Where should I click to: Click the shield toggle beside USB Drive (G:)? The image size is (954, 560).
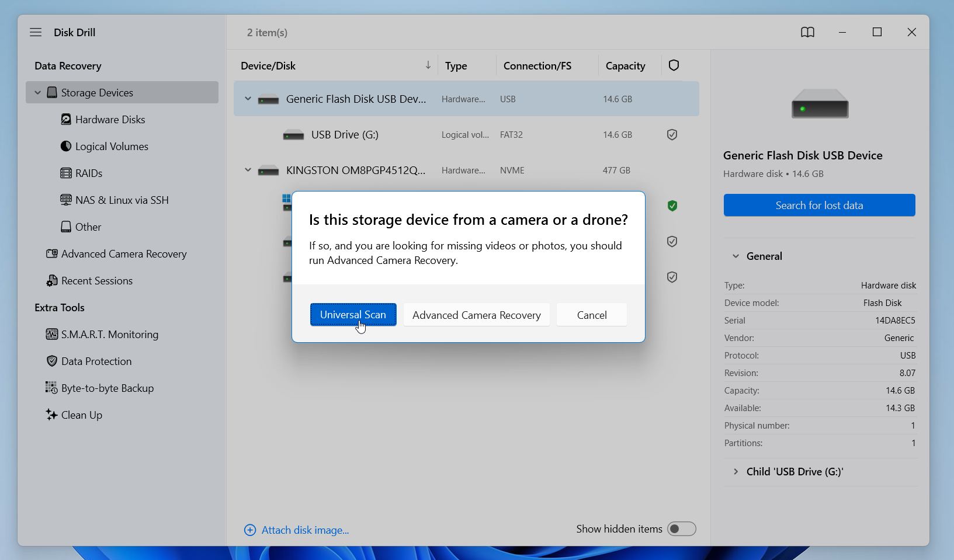(x=671, y=134)
